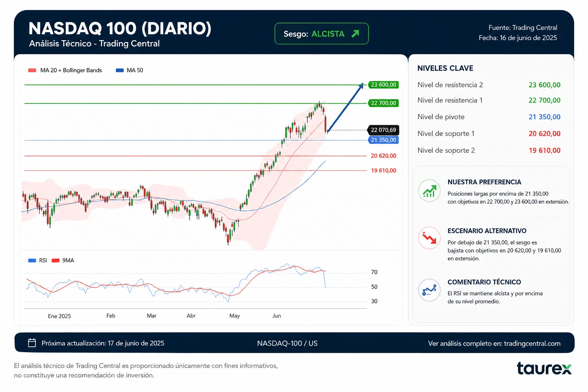Click the 21 350,00 pivot price label on chart
588x392 pixels.
pos(383,140)
